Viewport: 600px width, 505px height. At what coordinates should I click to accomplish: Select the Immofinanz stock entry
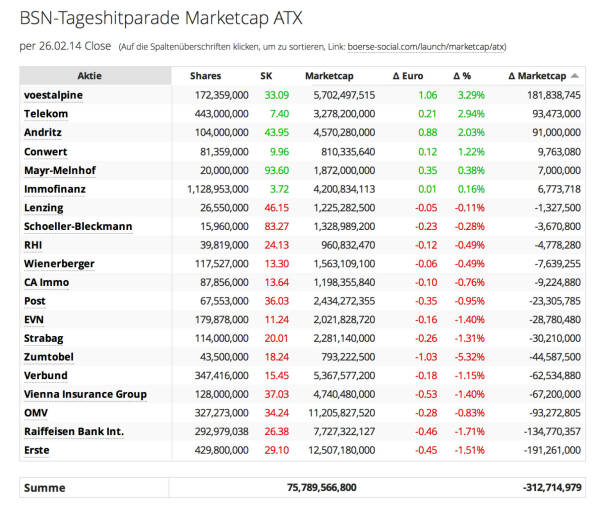(x=55, y=189)
